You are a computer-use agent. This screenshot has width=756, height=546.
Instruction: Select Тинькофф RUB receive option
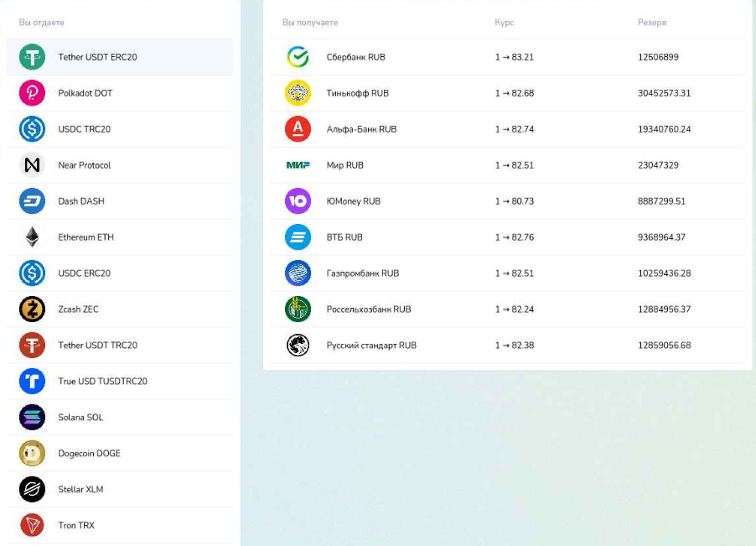[508, 93]
